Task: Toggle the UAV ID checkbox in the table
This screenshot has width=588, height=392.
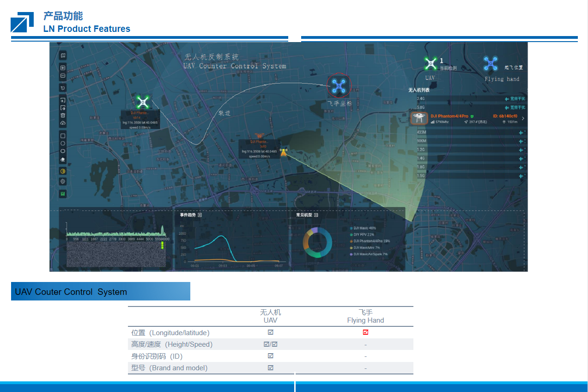Action: [x=271, y=356]
